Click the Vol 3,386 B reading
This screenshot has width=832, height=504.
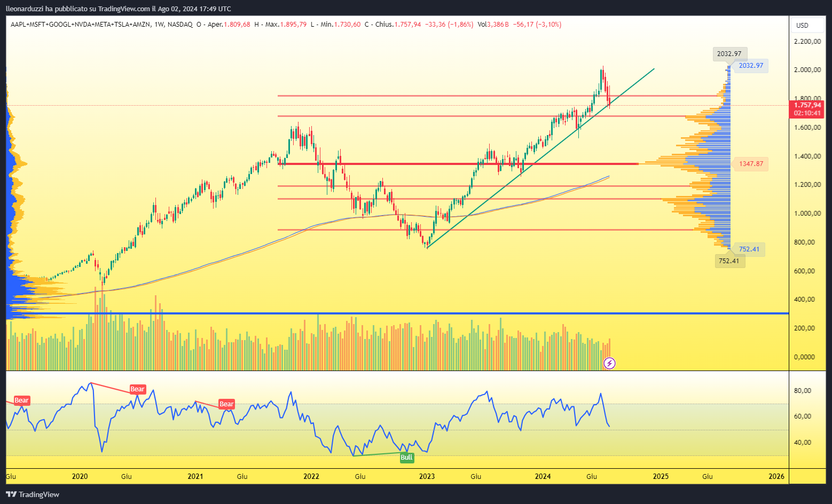tap(493, 25)
